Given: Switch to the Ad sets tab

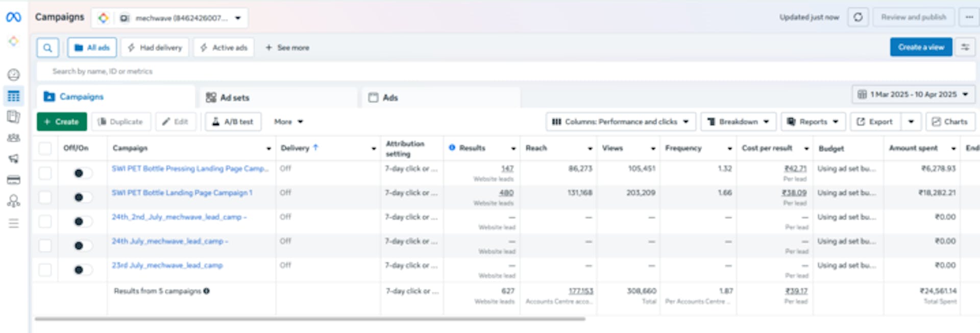Looking at the screenshot, I should (278, 98).
